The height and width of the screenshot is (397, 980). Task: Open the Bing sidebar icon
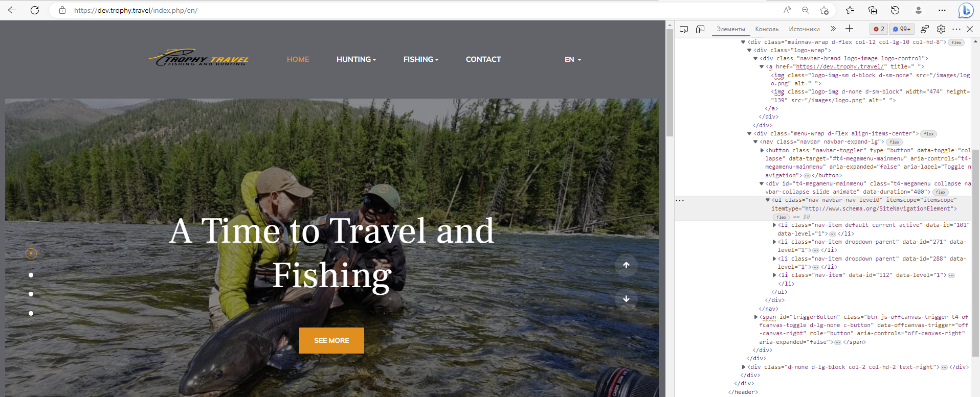(966, 10)
